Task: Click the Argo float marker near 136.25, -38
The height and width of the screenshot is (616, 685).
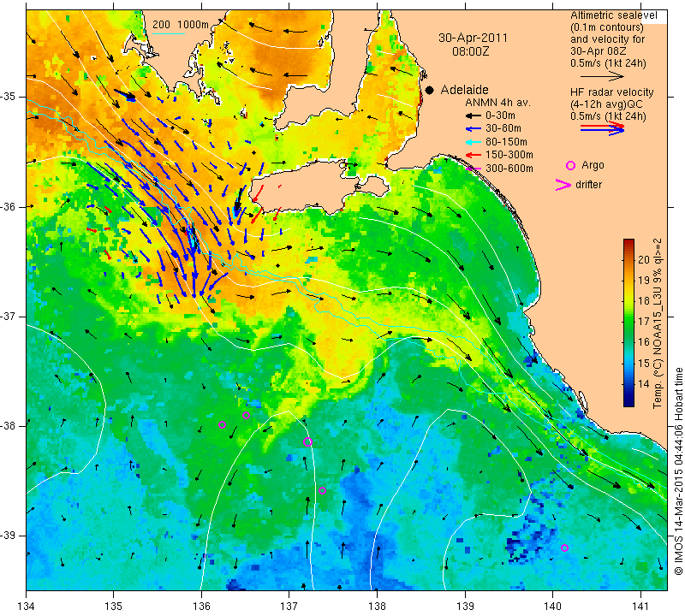Action: pos(222,424)
